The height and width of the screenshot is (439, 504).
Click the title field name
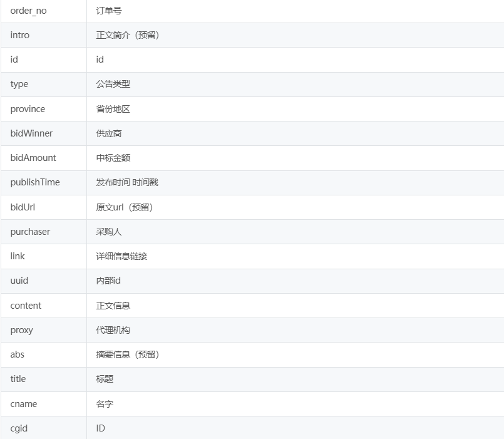[18, 379]
